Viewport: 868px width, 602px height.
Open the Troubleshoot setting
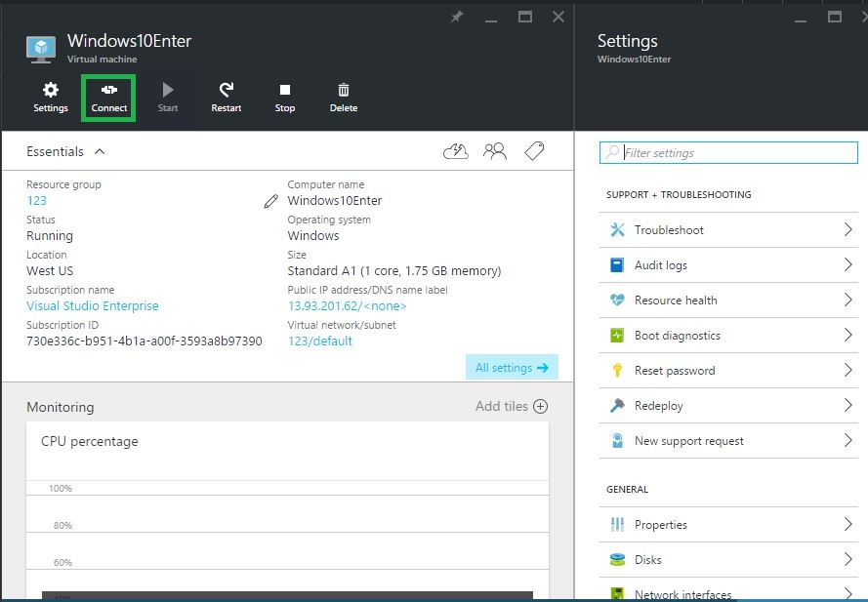pyautogui.click(x=728, y=229)
